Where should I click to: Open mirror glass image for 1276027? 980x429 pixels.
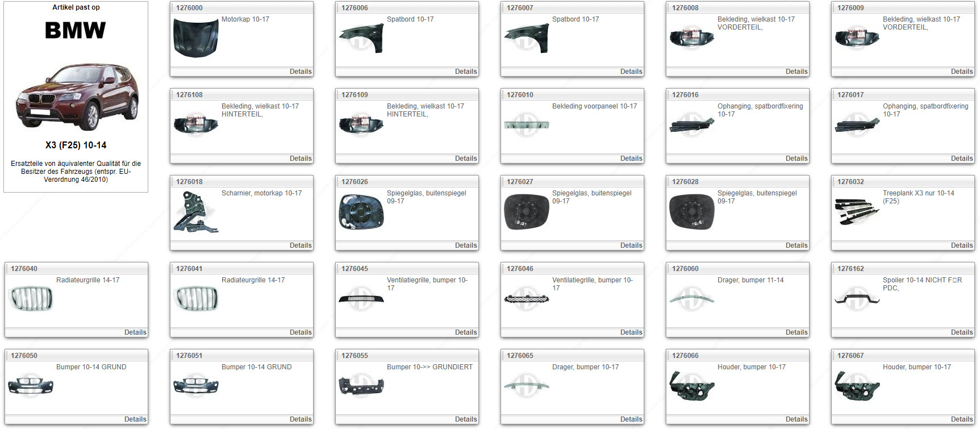tap(527, 211)
